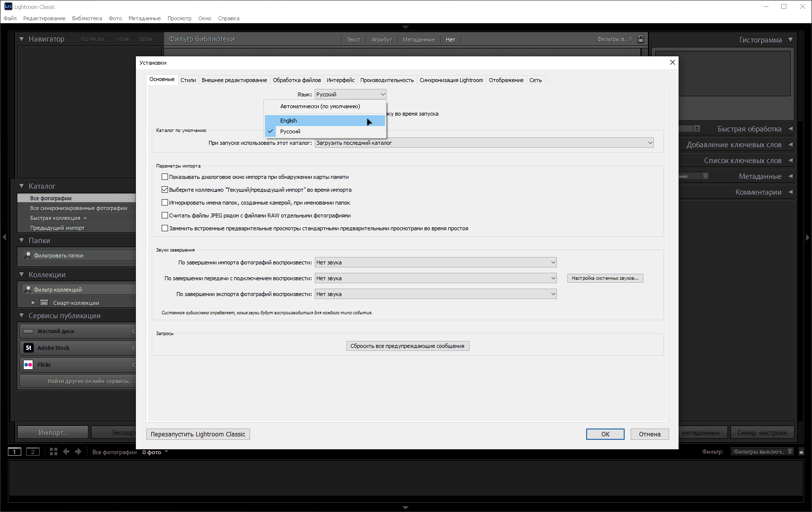812x512 pixels.
Task: Collapse Сервисы публикации panel triangle
Action: [x=21, y=316]
